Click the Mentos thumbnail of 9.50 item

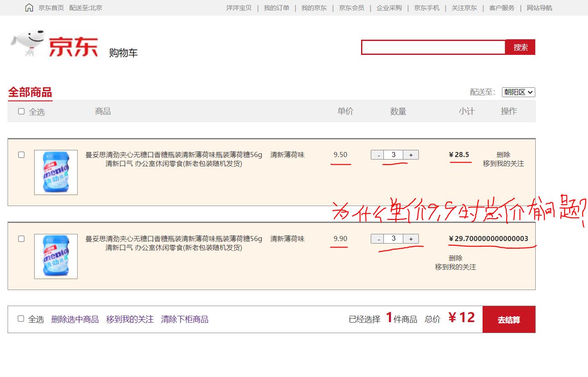tap(56, 172)
